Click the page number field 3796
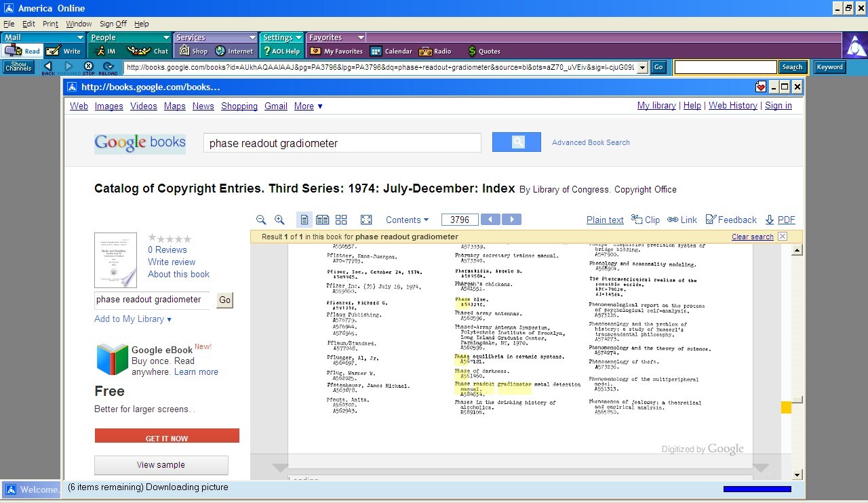The width and height of the screenshot is (868, 503). (x=460, y=220)
